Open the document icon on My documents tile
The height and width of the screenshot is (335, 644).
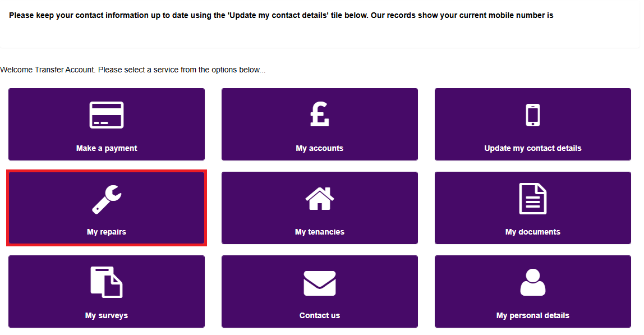pos(532,198)
